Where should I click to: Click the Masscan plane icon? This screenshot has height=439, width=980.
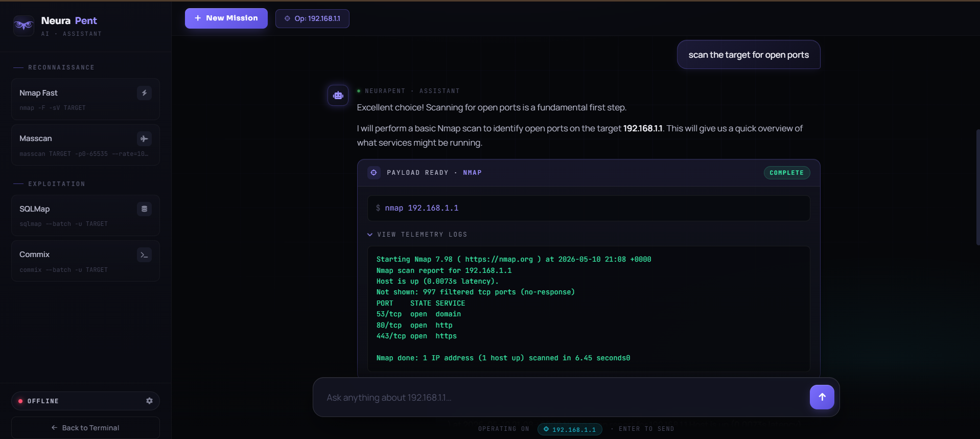144,138
